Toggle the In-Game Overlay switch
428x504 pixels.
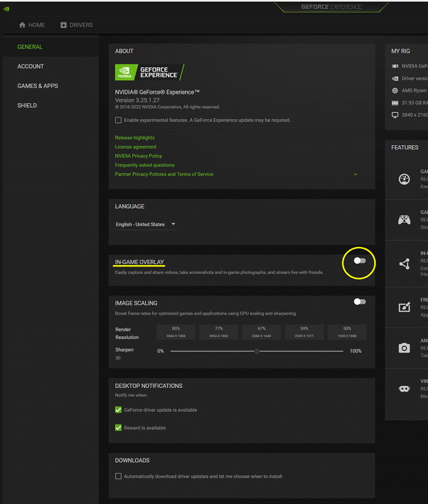[x=359, y=261]
